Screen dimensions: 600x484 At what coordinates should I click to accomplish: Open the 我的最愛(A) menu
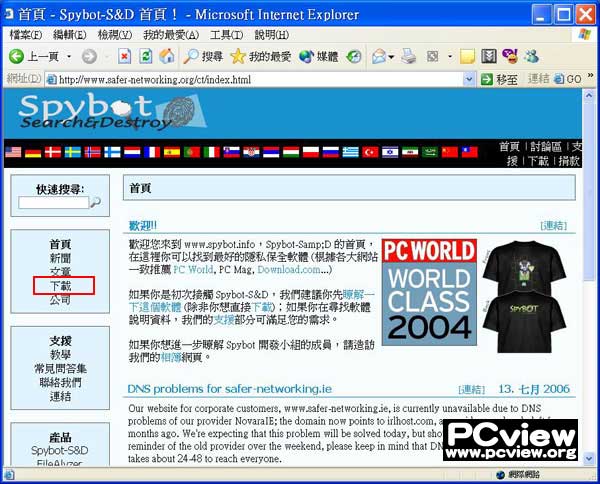171,35
